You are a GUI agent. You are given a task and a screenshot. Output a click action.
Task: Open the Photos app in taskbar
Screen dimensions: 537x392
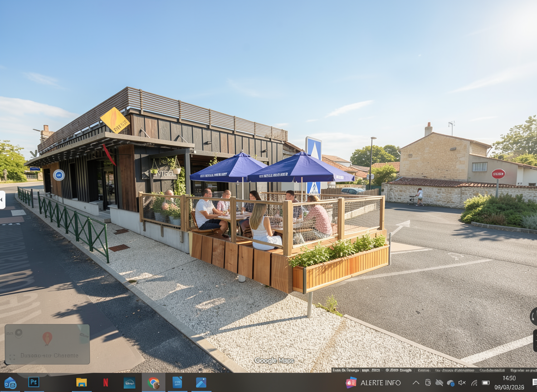pos(201,382)
